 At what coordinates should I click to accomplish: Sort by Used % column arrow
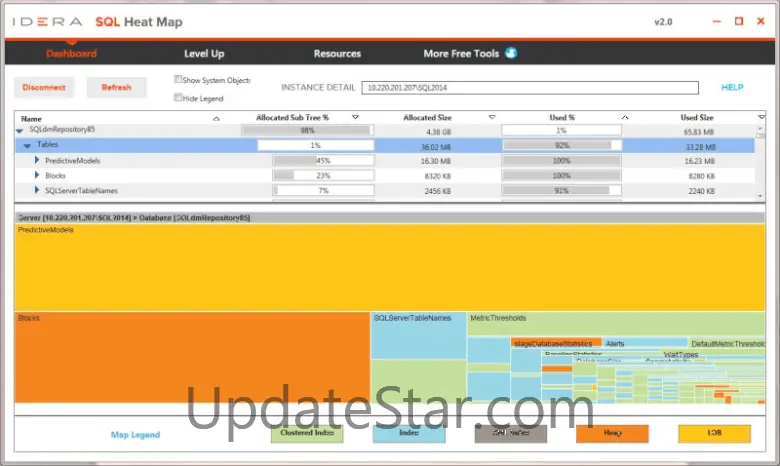point(625,117)
